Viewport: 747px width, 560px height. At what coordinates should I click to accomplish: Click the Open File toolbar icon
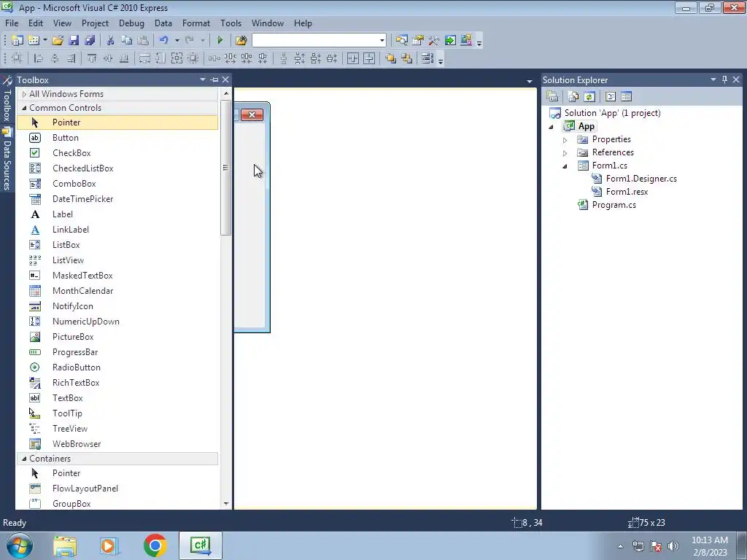pyautogui.click(x=58, y=41)
